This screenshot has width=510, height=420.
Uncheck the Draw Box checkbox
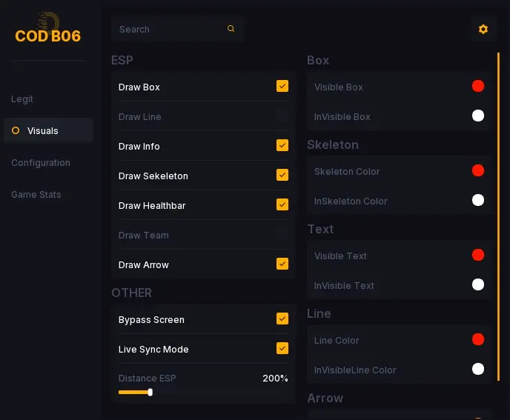coord(282,87)
